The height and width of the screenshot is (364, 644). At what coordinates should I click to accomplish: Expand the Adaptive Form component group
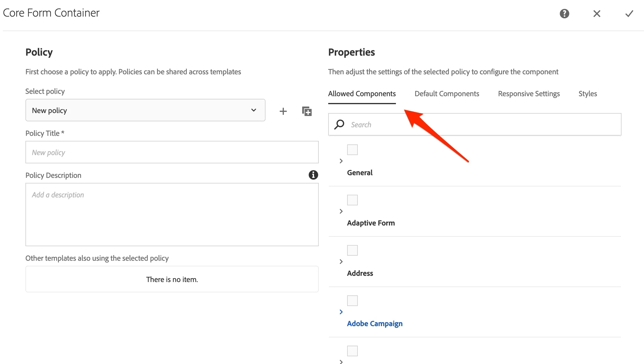coord(341,211)
